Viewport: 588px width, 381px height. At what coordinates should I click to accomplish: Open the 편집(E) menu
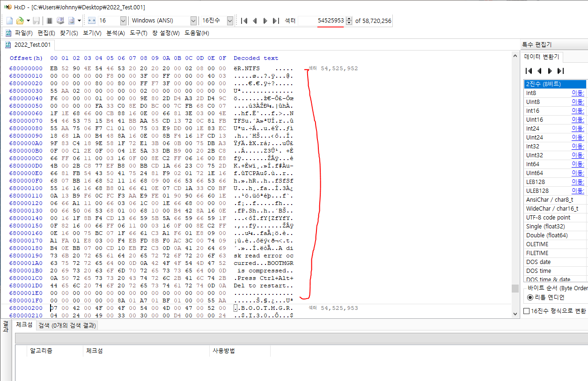(x=46, y=33)
